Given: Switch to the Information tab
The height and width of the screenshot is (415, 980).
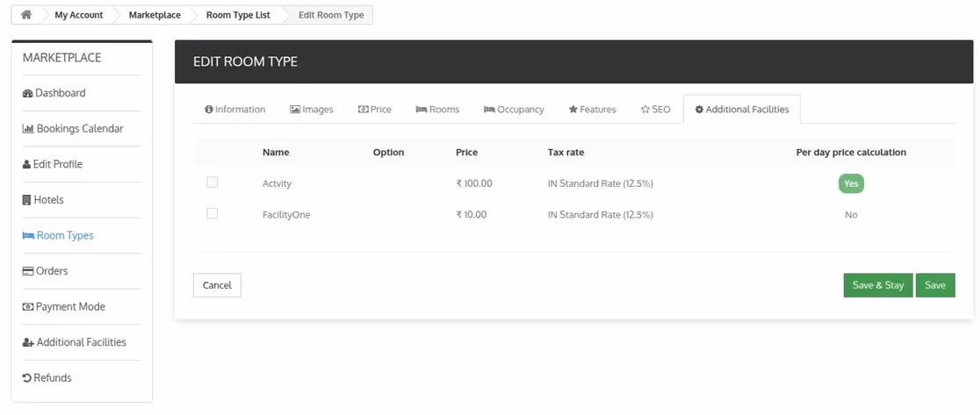Looking at the screenshot, I should point(235,109).
